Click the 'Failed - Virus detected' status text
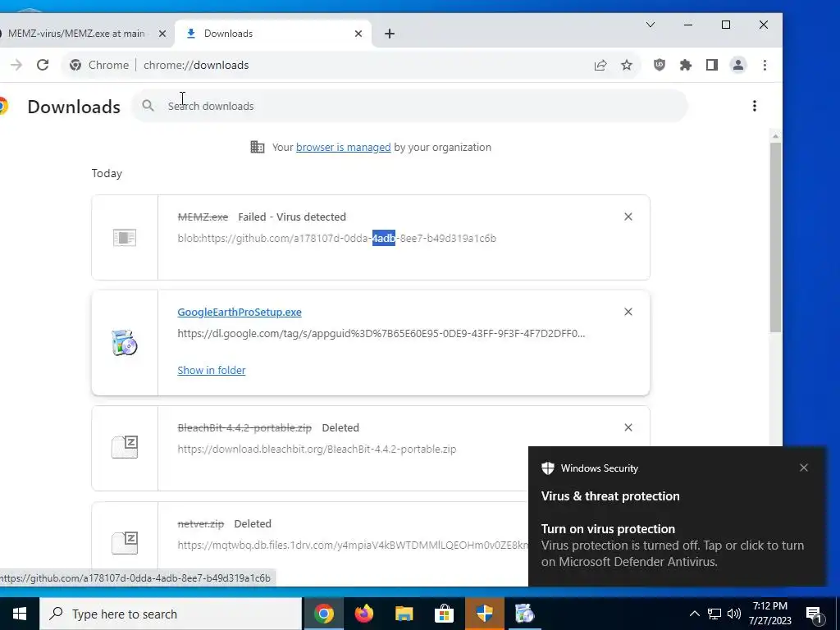Image resolution: width=840 pixels, height=630 pixels. (x=292, y=217)
